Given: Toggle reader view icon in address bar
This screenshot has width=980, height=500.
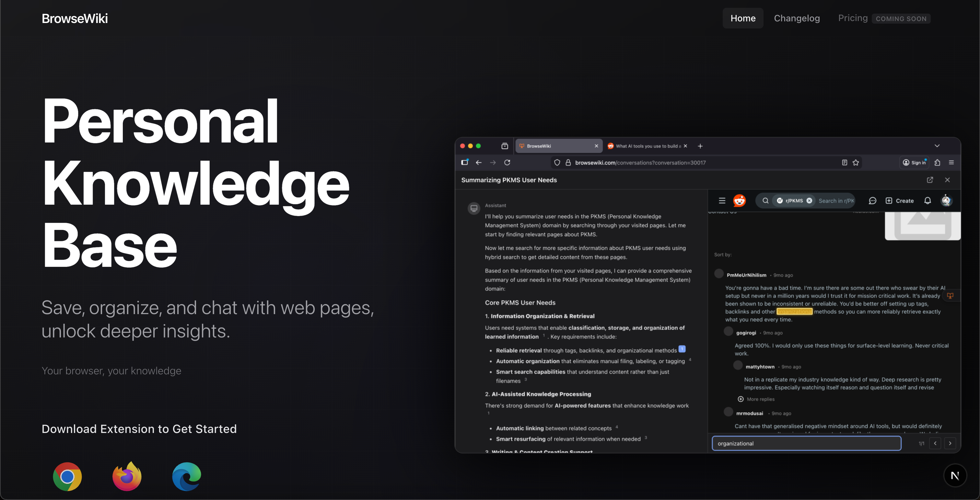Looking at the screenshot, I should (845, 162).
